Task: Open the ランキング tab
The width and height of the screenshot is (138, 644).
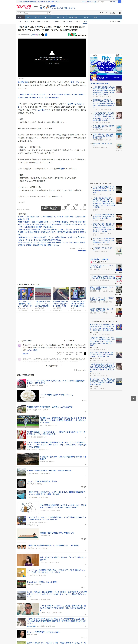Action: tap(86, 17)
